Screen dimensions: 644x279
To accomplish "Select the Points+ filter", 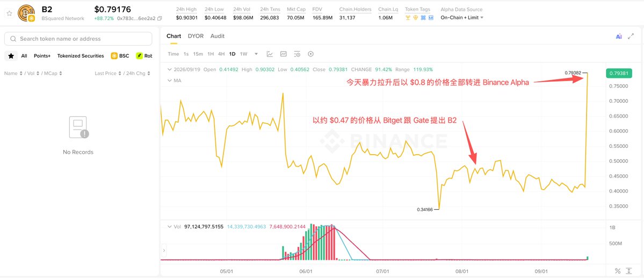I will tap(42, 56).
